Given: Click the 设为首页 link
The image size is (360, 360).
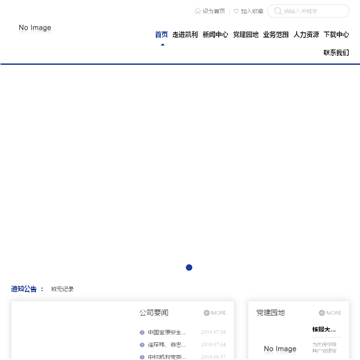Looking at the screenshot, I should pyautogui.click(x=214, y=11).
